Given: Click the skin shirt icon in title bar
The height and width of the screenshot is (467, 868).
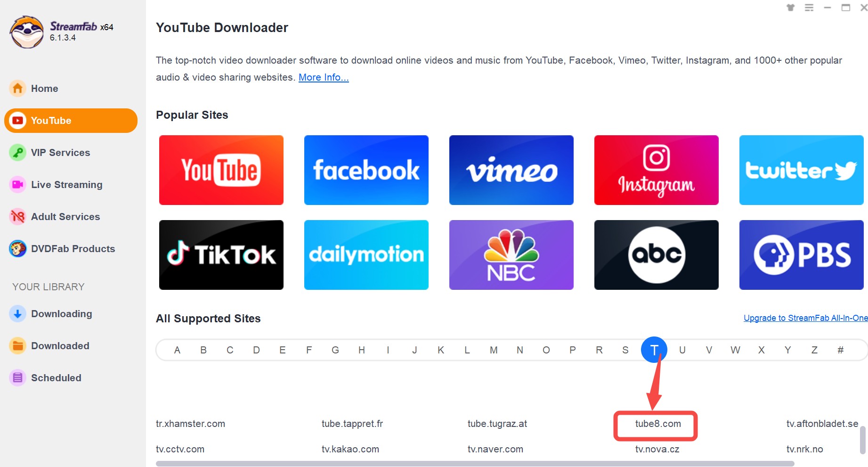Looking at the screenshot, I should 791,8.
